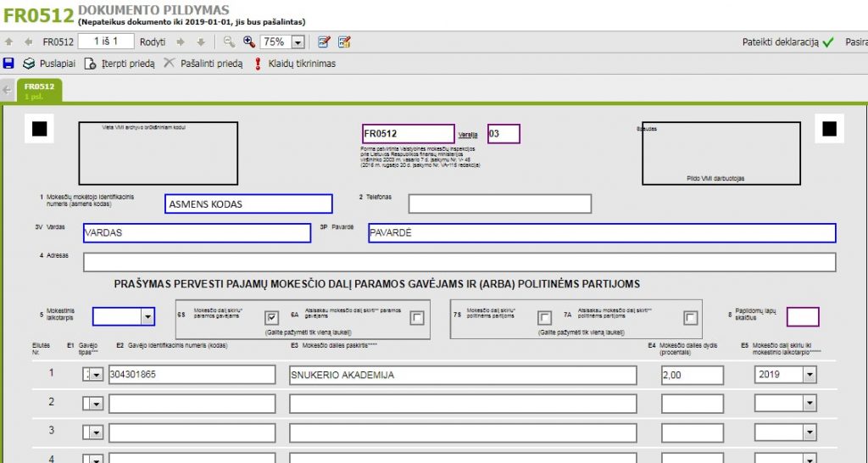Click Klaidų tikrinimas toolbar label
The width and height of the screenshot is (868, 463).
[303, 64]
